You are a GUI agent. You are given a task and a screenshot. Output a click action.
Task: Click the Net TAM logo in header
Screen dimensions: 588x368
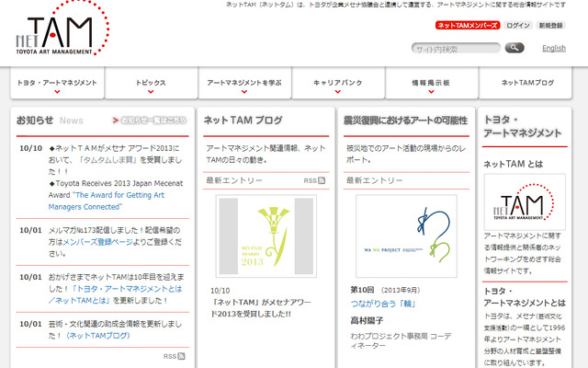tap(62, 29)
